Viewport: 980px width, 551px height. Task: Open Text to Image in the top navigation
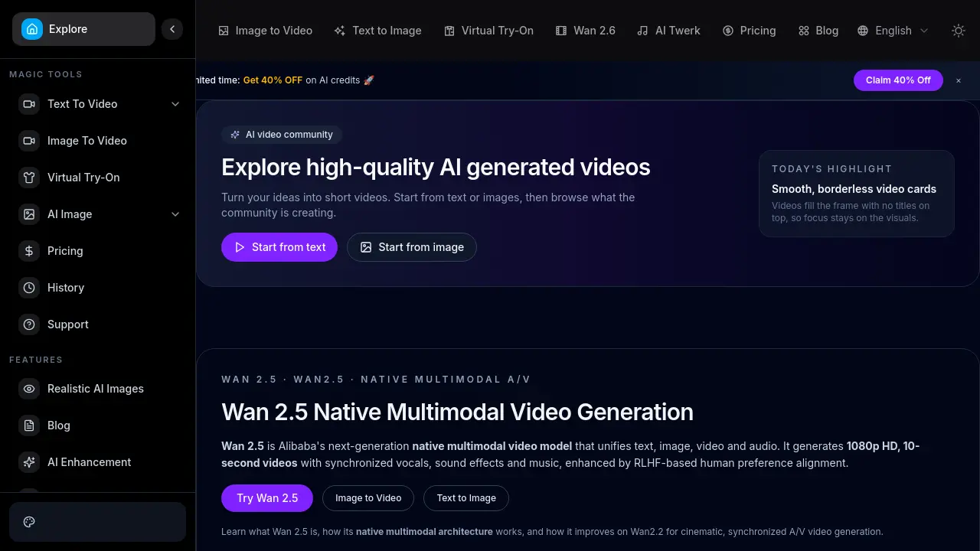(x=378, y=31)
